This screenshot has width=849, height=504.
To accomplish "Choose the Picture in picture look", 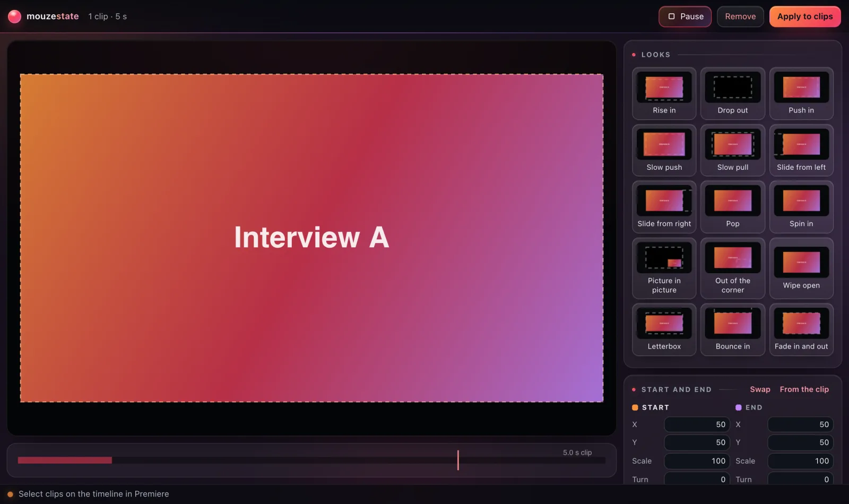I will [x=664, y=268].
